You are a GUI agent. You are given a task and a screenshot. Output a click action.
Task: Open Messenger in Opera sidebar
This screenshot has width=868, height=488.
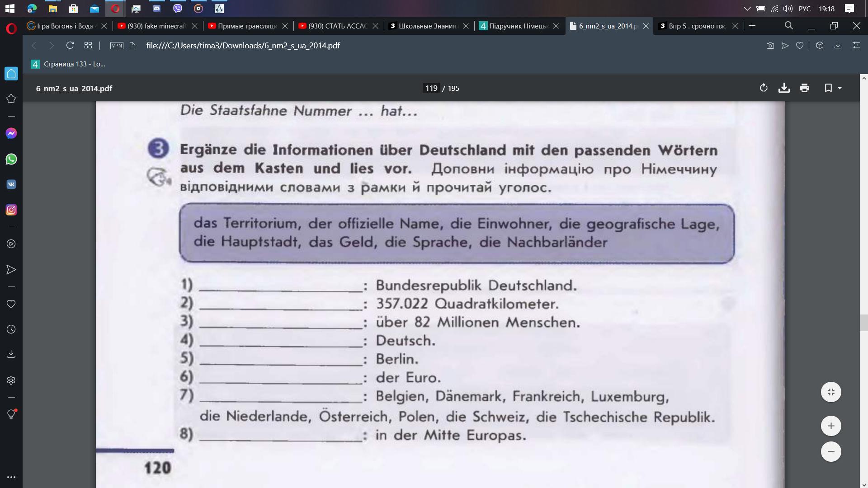pyautogui.click(x=11, y=133)
